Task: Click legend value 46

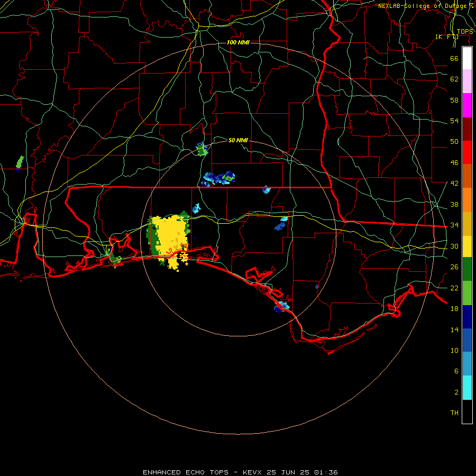Action: 454,163
